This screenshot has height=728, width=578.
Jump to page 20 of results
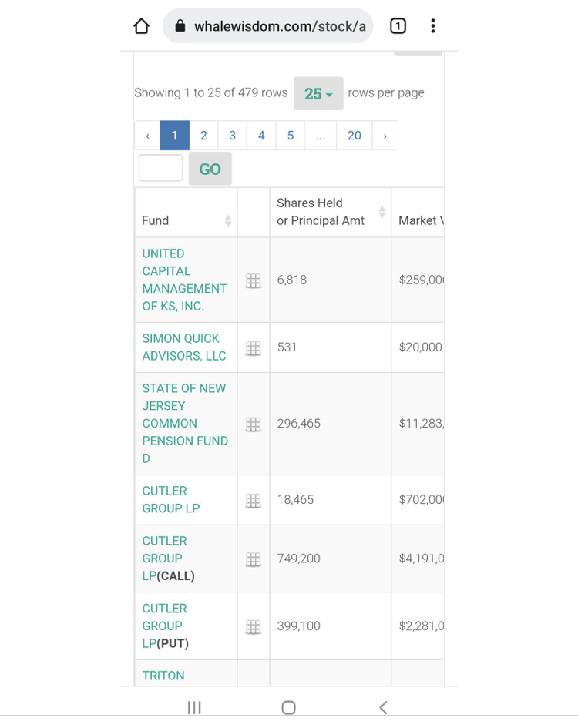[x=354, y=136]
